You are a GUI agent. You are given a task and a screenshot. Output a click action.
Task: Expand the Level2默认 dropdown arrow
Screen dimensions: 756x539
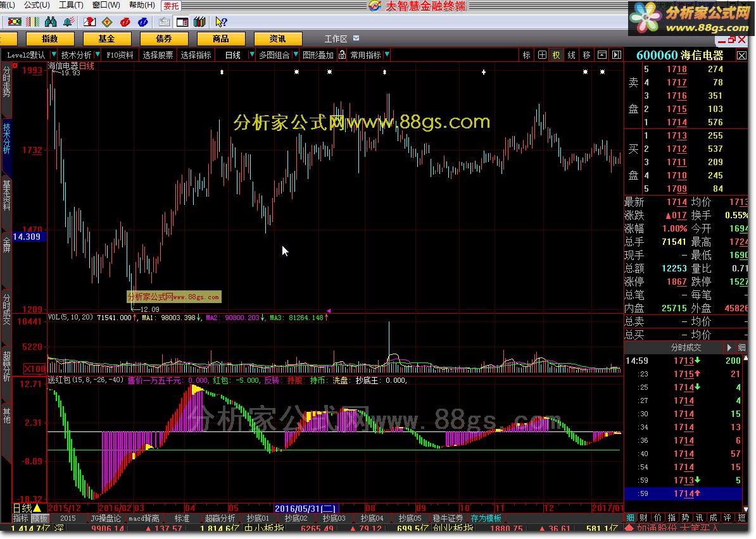[x=54, y=54]
